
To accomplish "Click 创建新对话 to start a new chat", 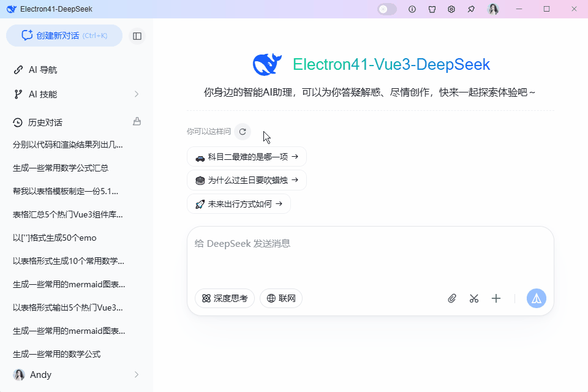I will (x=64, y=36).
